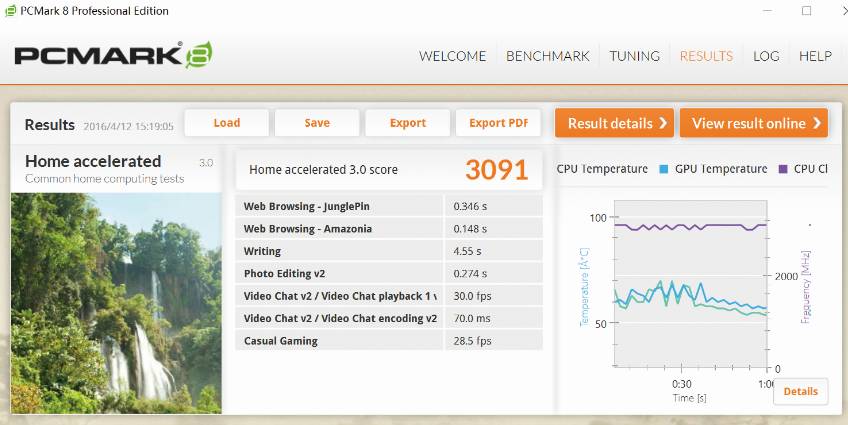Click the Home accelerated heading
The width and height of the screenshot is (848, 425).
pyautogui.click(x=93, y=161)
